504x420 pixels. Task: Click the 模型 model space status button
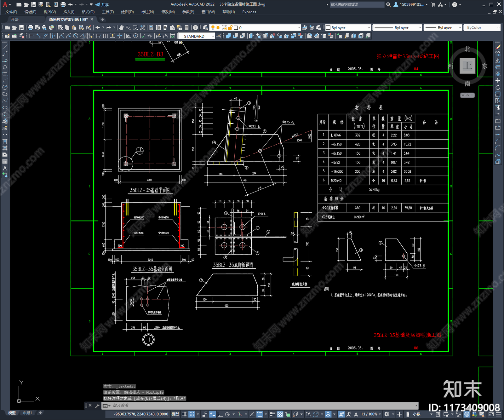click(x=175, y=414)
